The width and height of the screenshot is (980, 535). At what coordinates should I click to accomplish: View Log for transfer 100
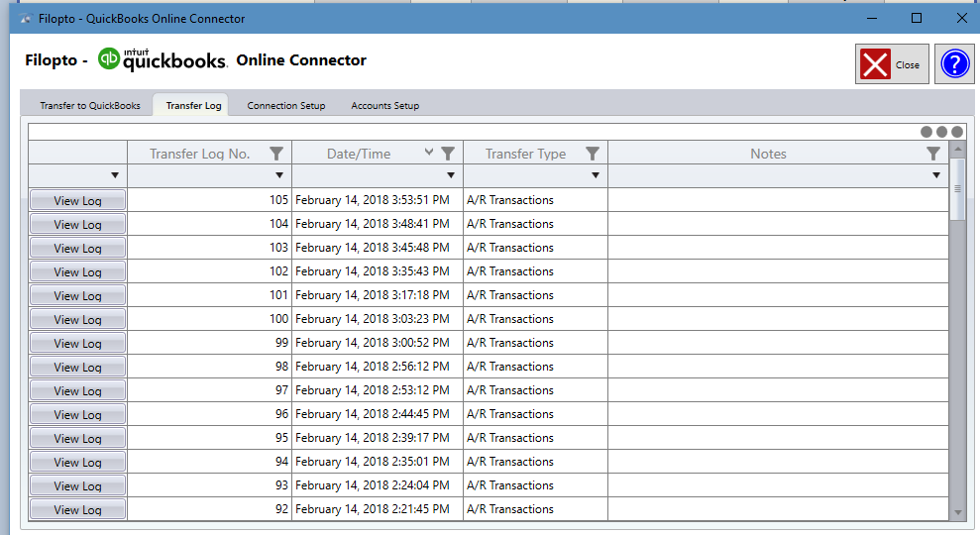click(x=77, y=319)
